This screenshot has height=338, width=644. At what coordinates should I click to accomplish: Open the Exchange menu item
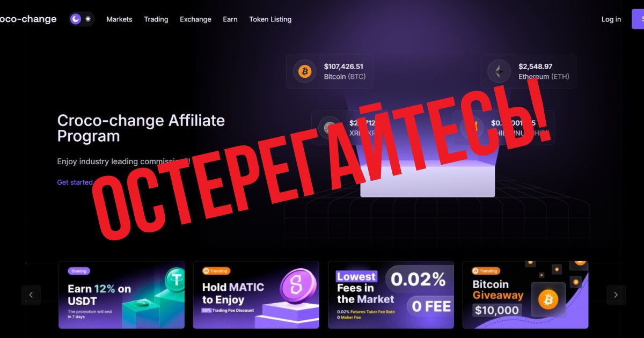pyautogui.click(x=195, y=19)
